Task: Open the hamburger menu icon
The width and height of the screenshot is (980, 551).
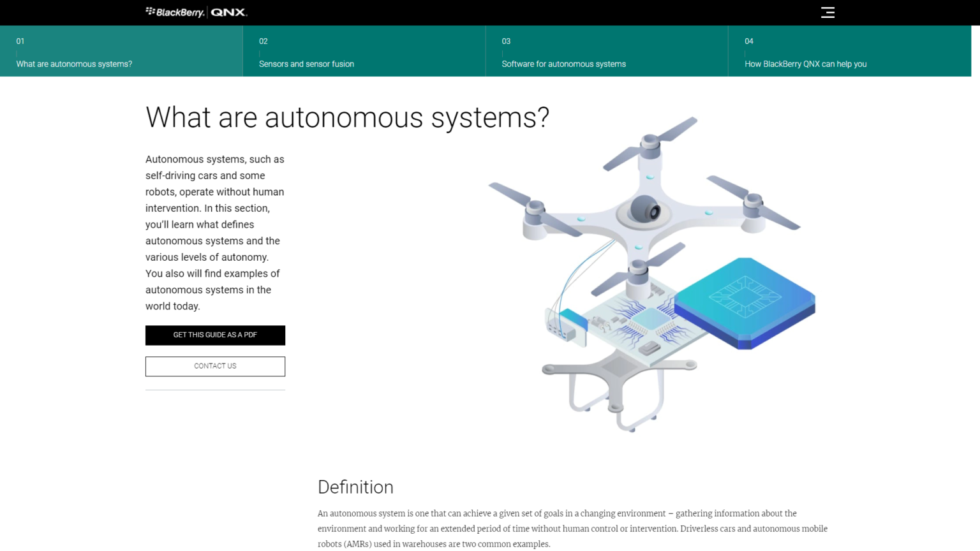Action: (x=828, y=12)
